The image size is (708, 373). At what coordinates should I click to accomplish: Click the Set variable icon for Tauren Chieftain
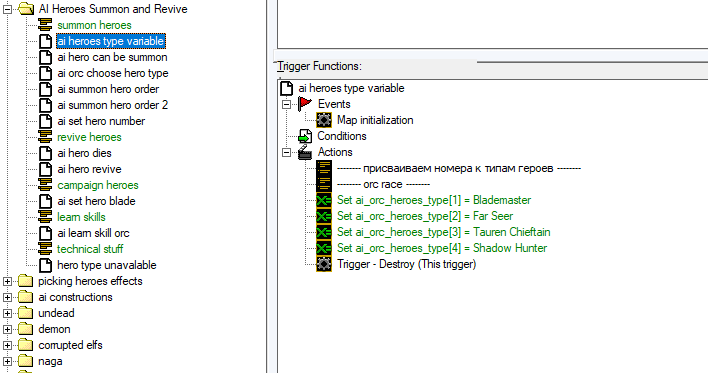point(324,232)
